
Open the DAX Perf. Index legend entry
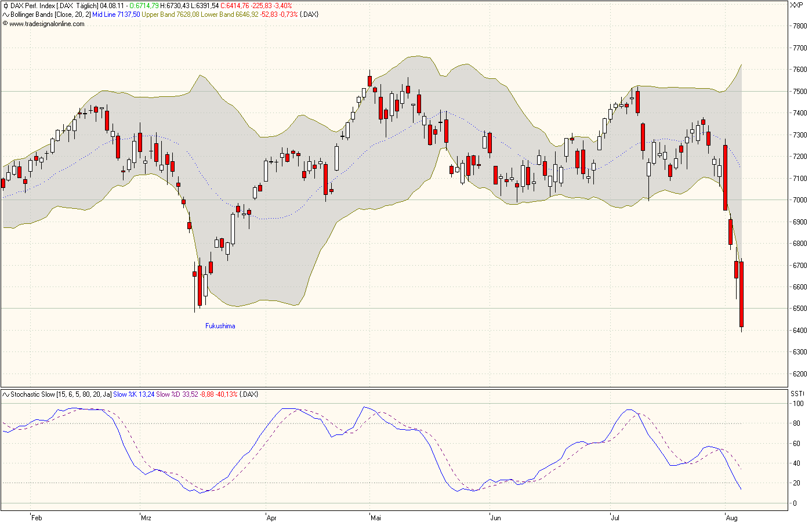click(32, 5)
